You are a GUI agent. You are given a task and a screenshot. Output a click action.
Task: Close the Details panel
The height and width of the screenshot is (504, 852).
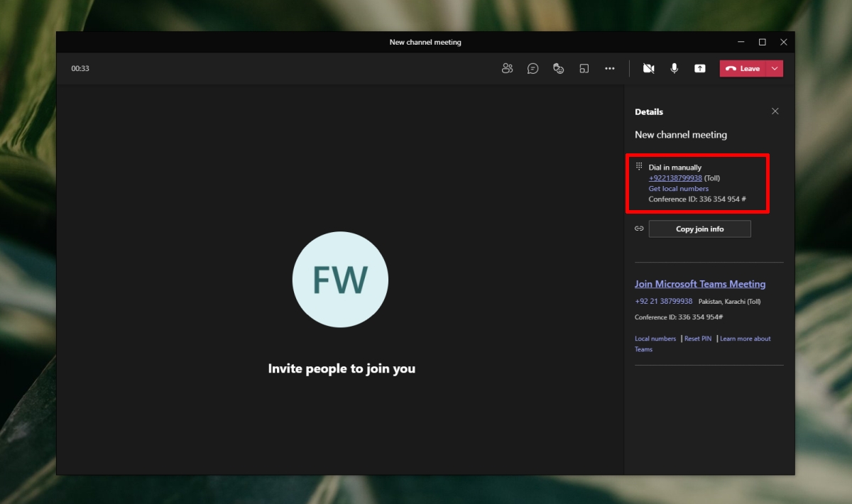775,111
